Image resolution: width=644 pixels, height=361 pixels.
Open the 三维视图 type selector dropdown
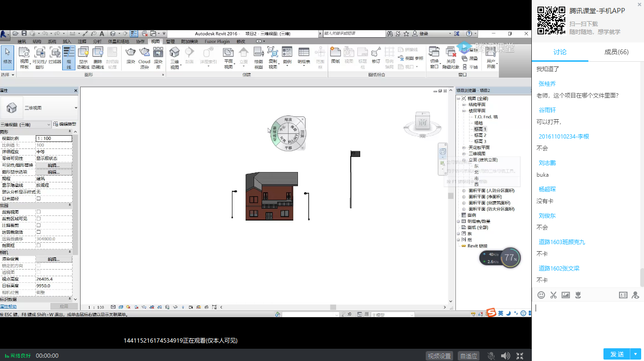coord(75,108)
